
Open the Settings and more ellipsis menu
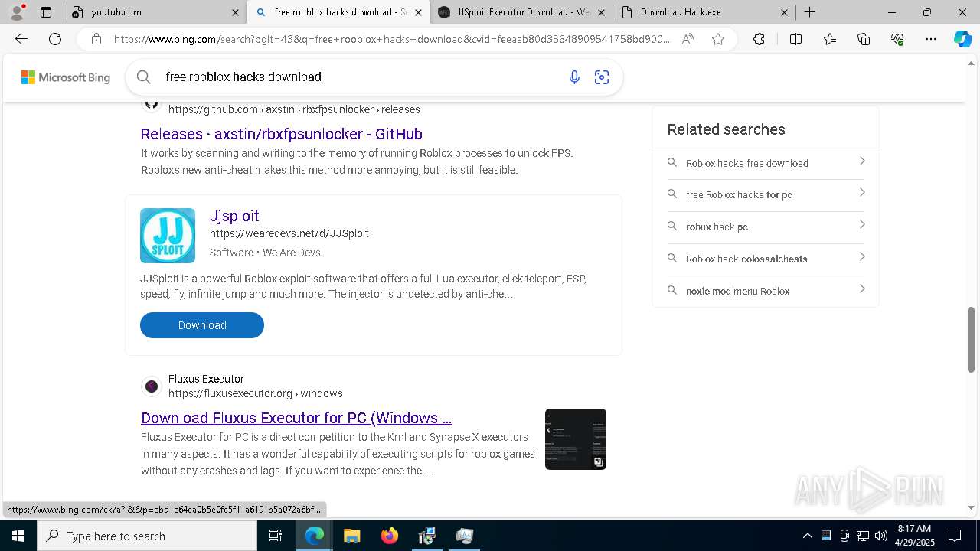click(x=931, y=39)
